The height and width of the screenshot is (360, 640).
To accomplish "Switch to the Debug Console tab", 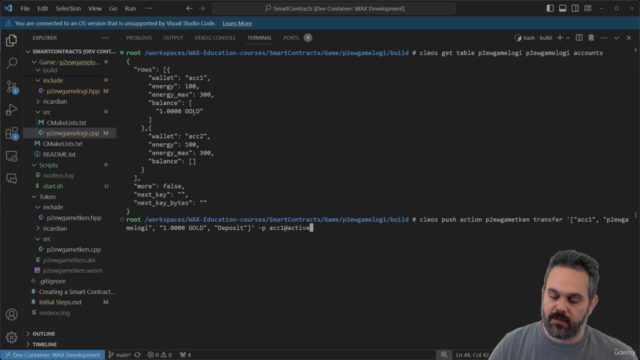I will tap(215, 38).
